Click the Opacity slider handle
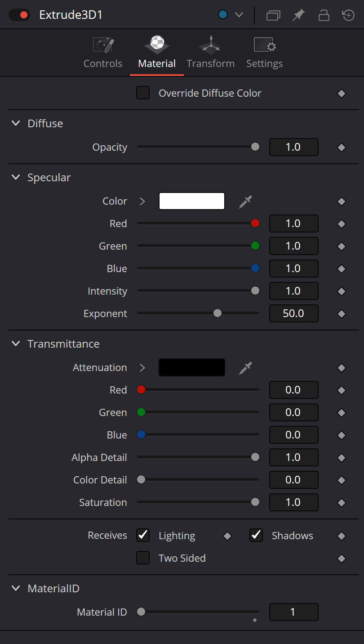Image resolution: width=364 pixels, height=644 pixels. pyautogui.click(x=255, y=147)
